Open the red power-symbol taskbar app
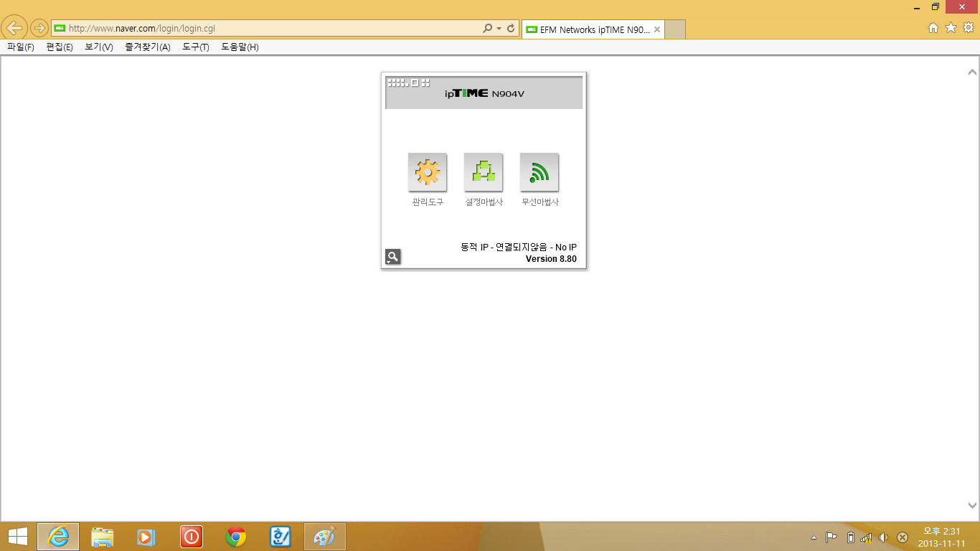The height and width of the screenshot is (551, 980). [x=192, y=537]
